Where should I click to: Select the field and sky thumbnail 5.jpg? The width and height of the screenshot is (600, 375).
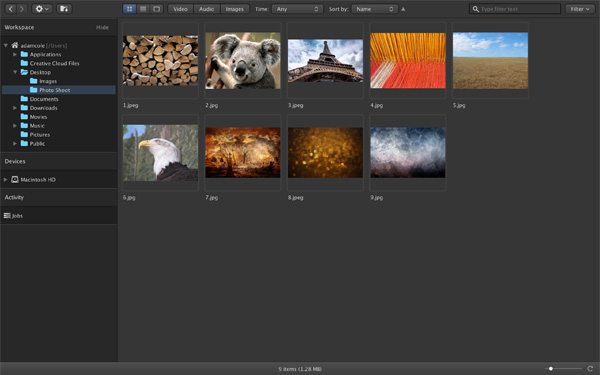click(490, 60)
